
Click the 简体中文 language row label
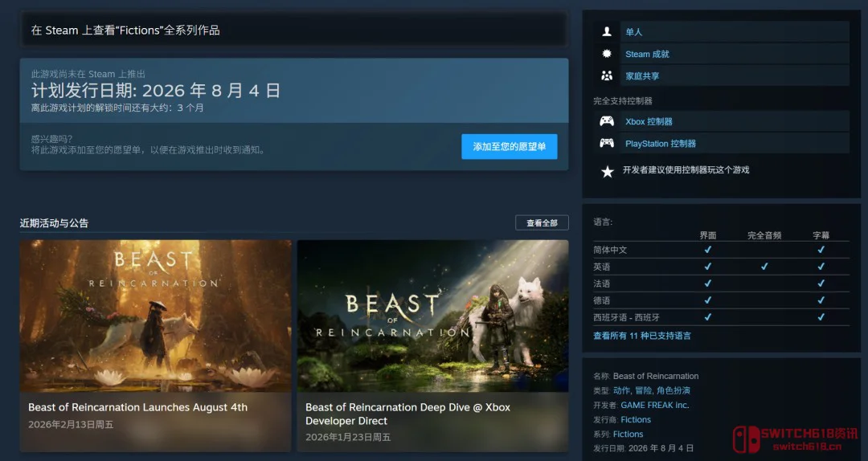[x=610, y=250]
